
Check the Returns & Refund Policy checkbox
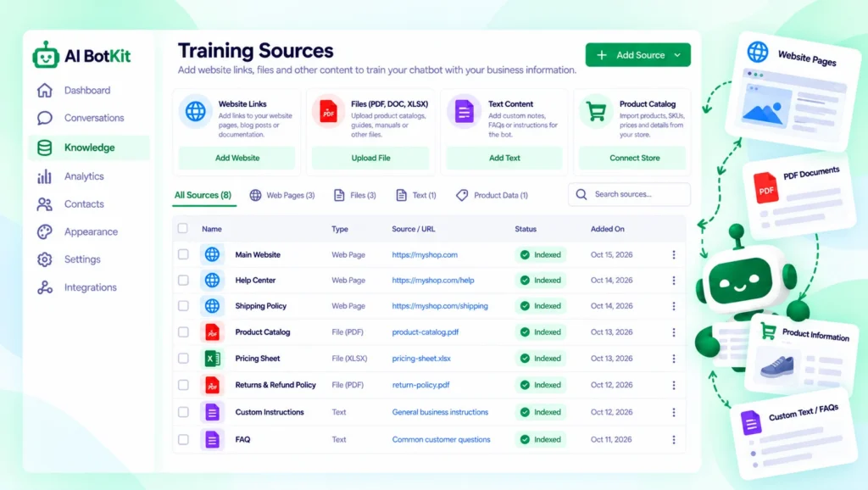click(183, 385)
